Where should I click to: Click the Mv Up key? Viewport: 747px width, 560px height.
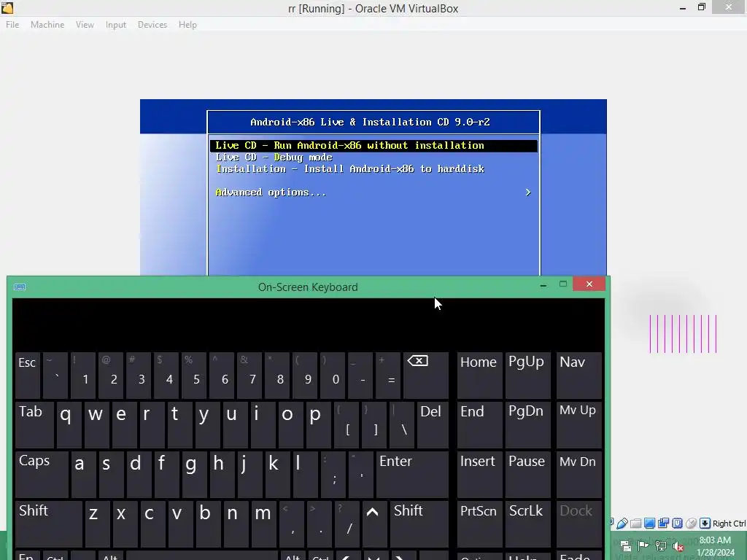(x=578, y=425)
